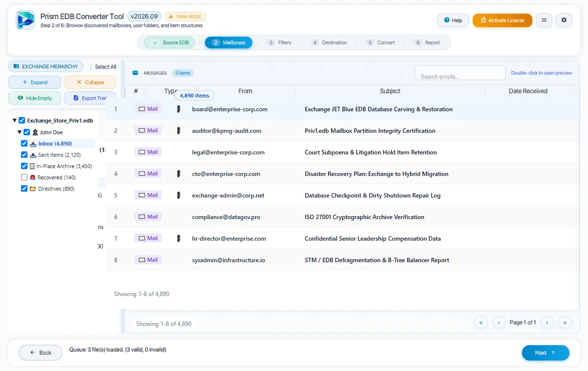Viewport: 588px width, 371px height.
Task: Click attachment icon for auditor@kpmg-audit.com row
Action: coord(179,130)
